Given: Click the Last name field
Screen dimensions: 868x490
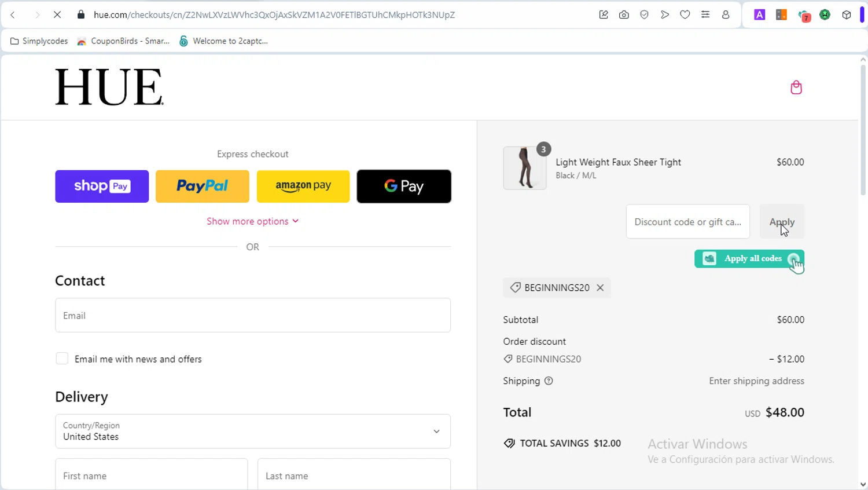Looking at the screenshot, I should click(354, 474).
